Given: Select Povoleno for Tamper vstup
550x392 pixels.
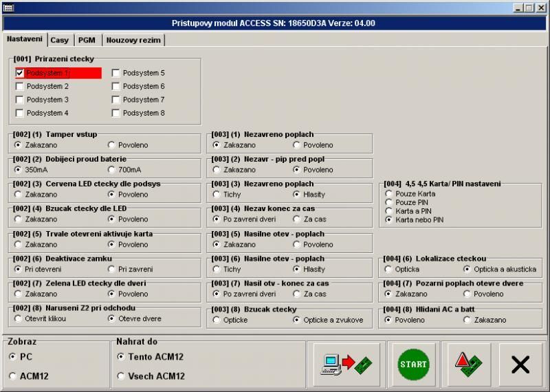Looking at the screenshot, I should [x=111, y=145].
